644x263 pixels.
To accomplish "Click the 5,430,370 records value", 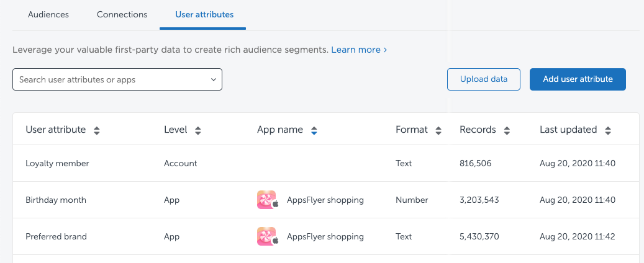I will pyautogui.click(x=479, y=236).
